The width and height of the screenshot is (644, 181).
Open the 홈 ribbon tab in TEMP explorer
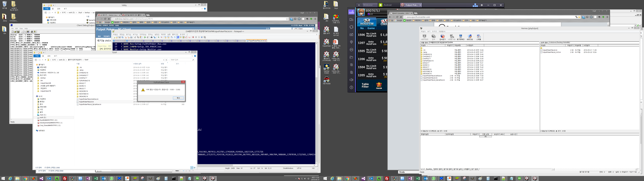(x=43, y=56)
